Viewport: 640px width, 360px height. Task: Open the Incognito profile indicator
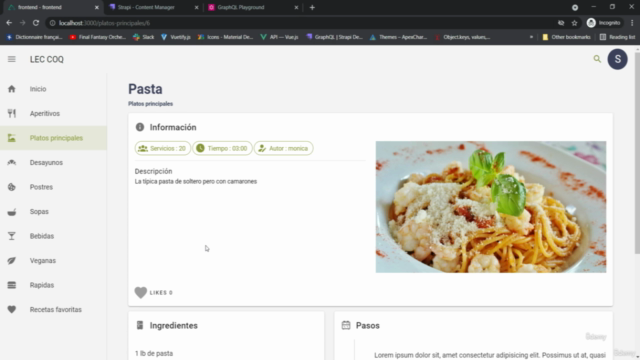(604, 23)
